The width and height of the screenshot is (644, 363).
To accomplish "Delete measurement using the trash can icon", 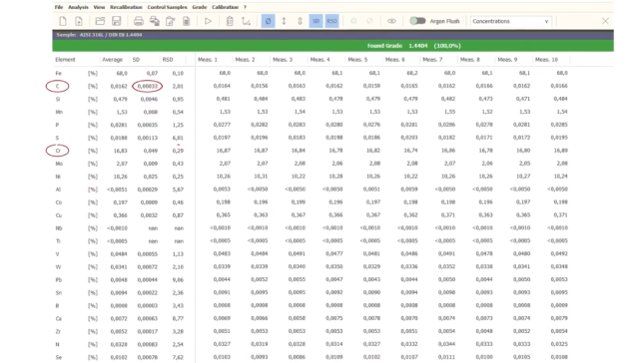I will click(230, 21).
